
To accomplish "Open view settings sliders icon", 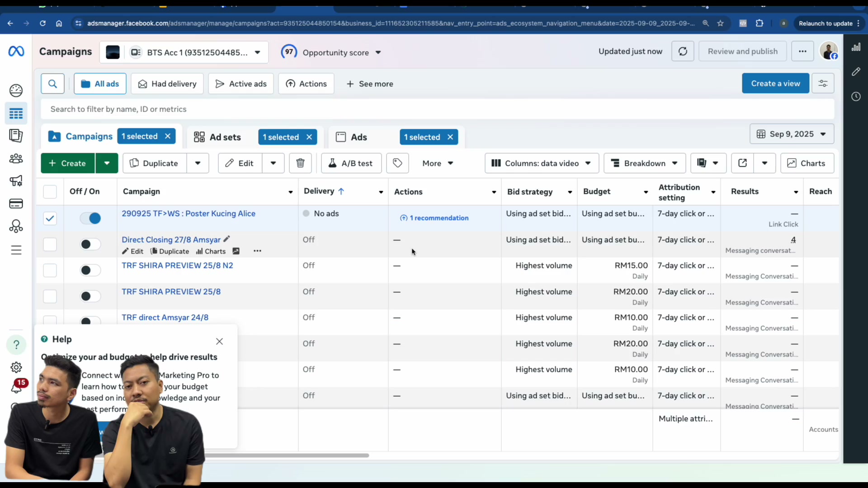I will click(823, 84).
